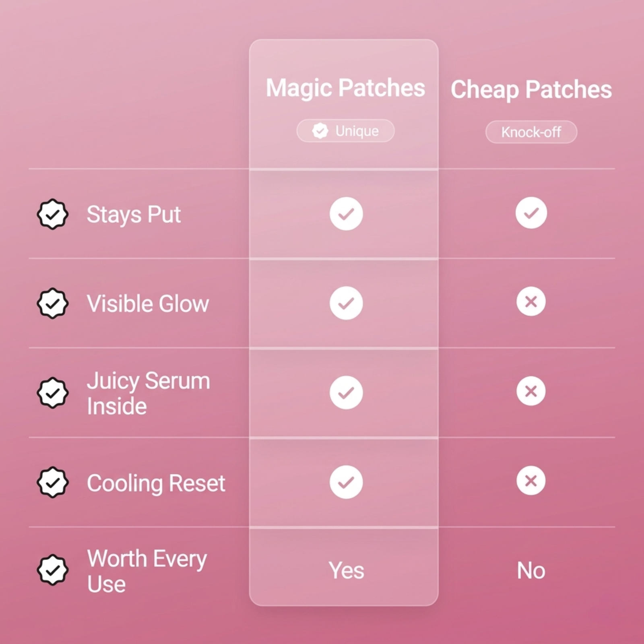
Task: Click the Yes value under Magic Patches
Action: 346,570
